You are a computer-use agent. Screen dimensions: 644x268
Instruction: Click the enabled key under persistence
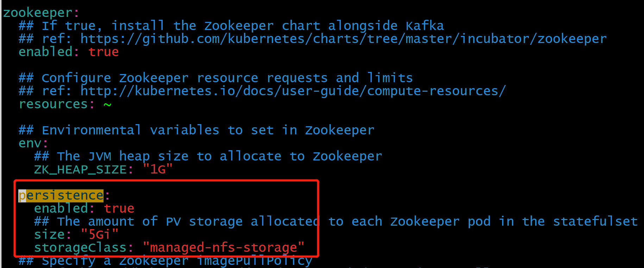pos(61,208)
